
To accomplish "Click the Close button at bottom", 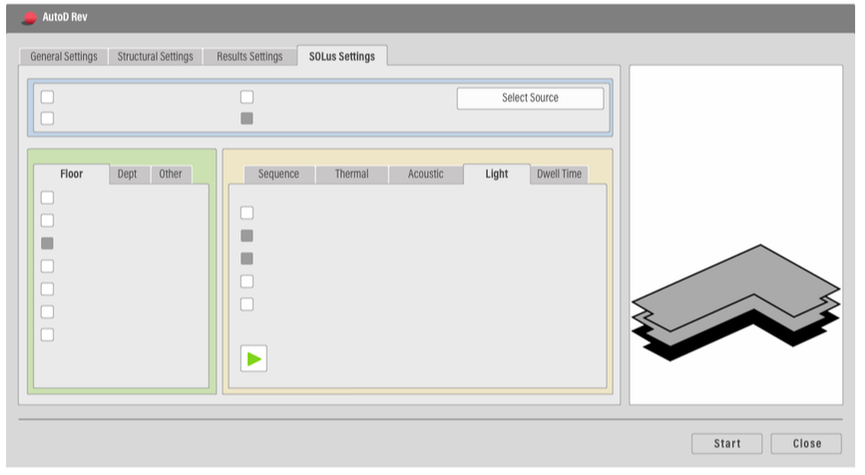I will [806, 443].
